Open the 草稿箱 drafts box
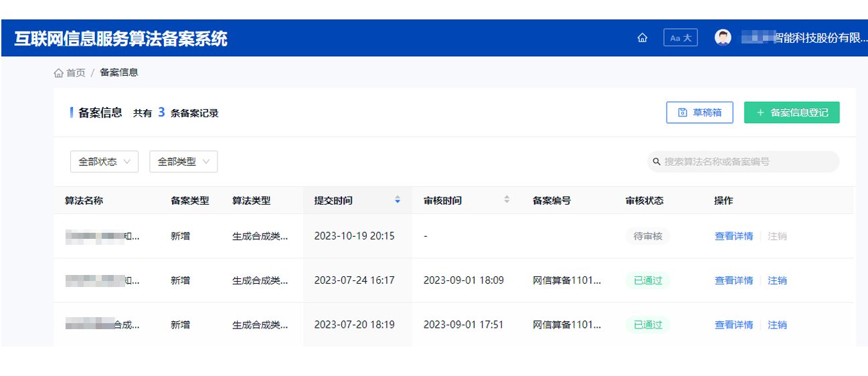 (699, 112)
